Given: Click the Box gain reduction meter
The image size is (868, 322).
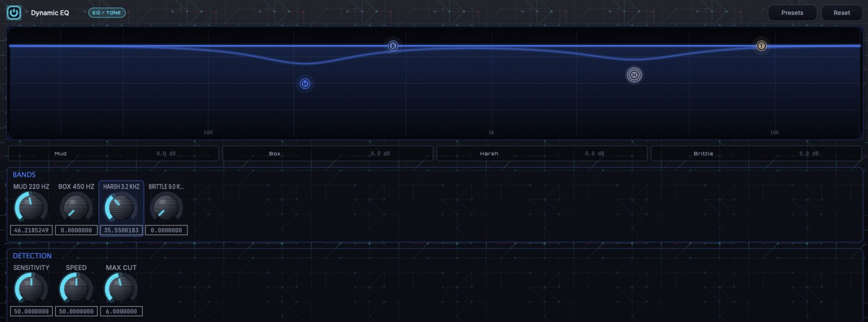Looking at the screenshot, I should click(x=328, y=153).
